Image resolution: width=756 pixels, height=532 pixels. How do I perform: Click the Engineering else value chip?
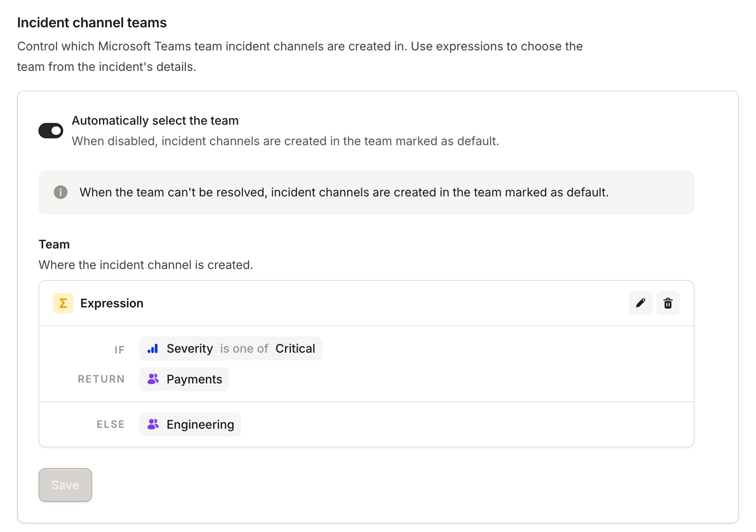(190, 424)
